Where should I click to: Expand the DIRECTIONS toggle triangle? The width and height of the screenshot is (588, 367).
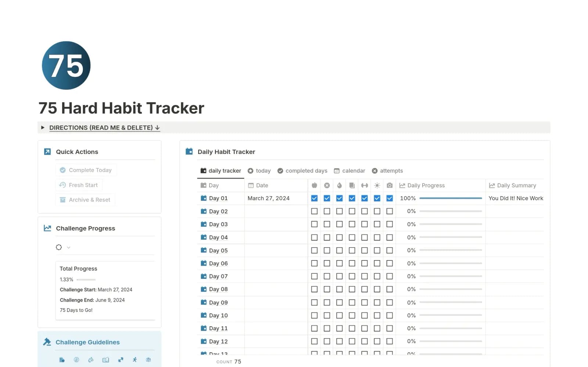point(43,127)
